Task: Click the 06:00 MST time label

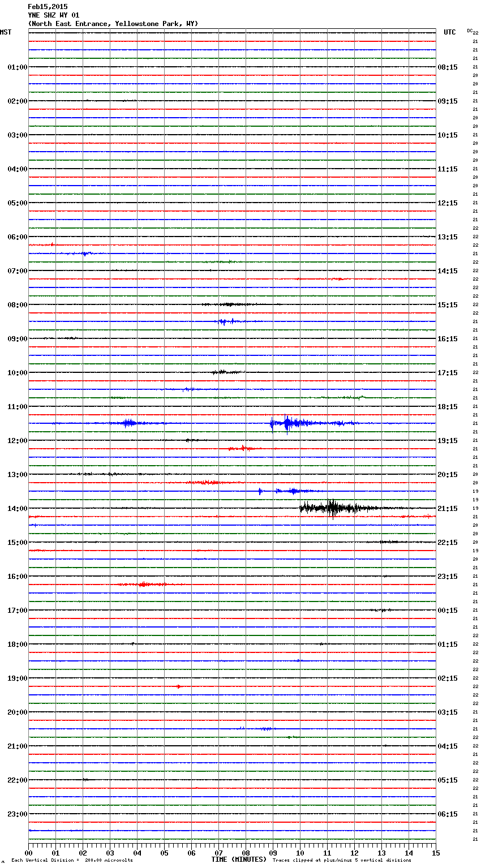Action: click(17, 237)
